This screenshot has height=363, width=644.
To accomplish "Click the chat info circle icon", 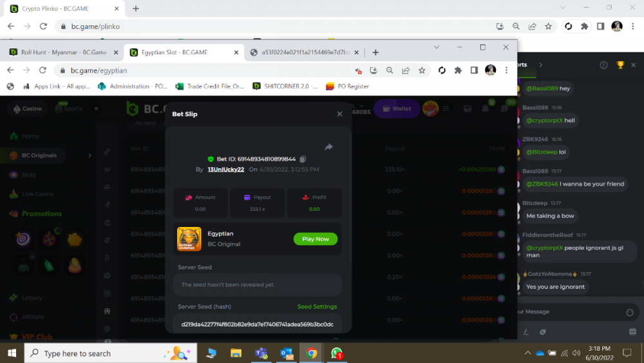I will (603, 64).
